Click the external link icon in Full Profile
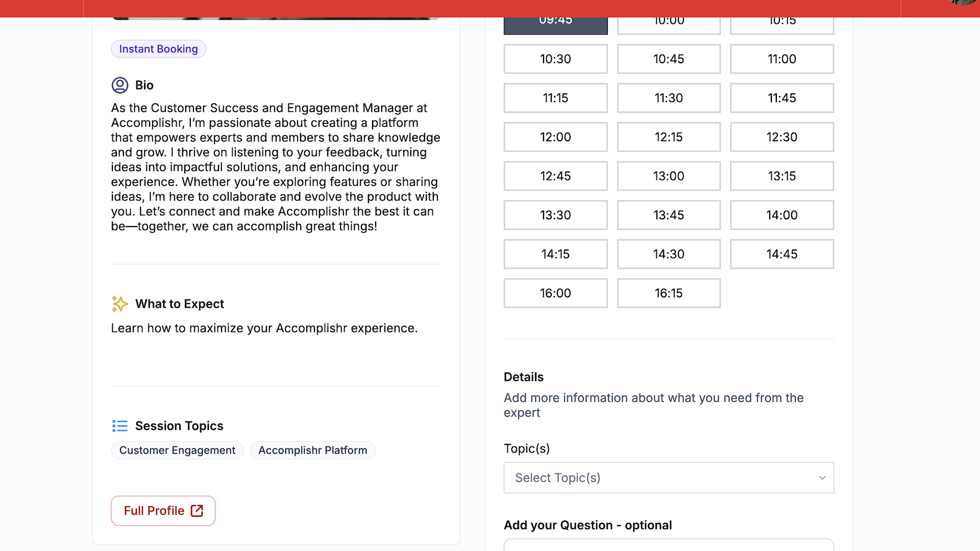Screen dimensions: 980x551 (x=197, y=511)
